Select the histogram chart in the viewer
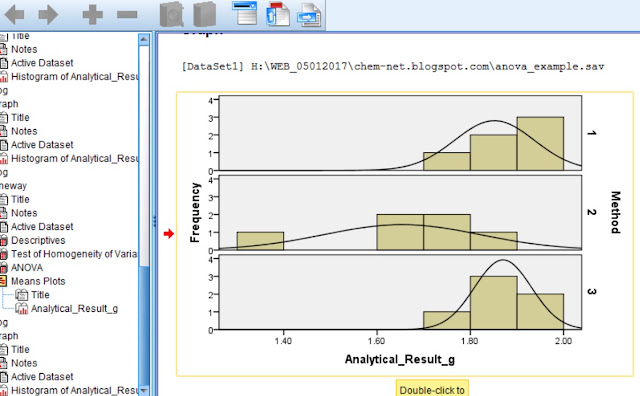This screenshot has height=396, width=640. [405, 234]
